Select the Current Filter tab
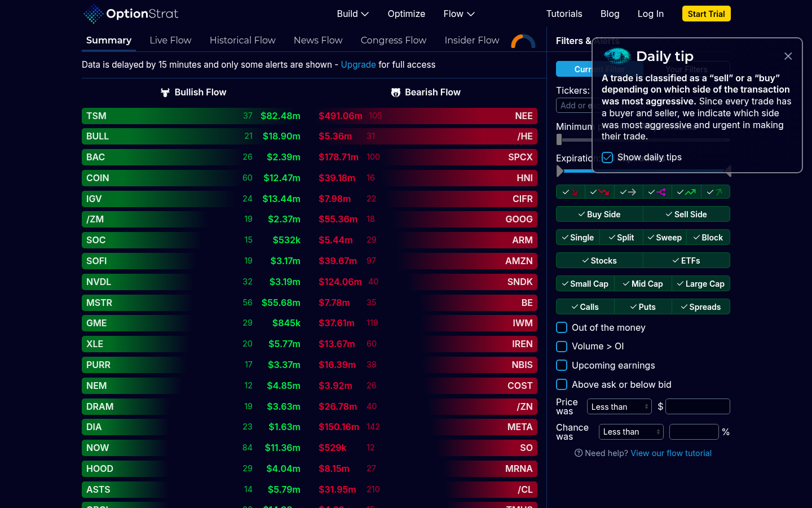 [599, 69]
